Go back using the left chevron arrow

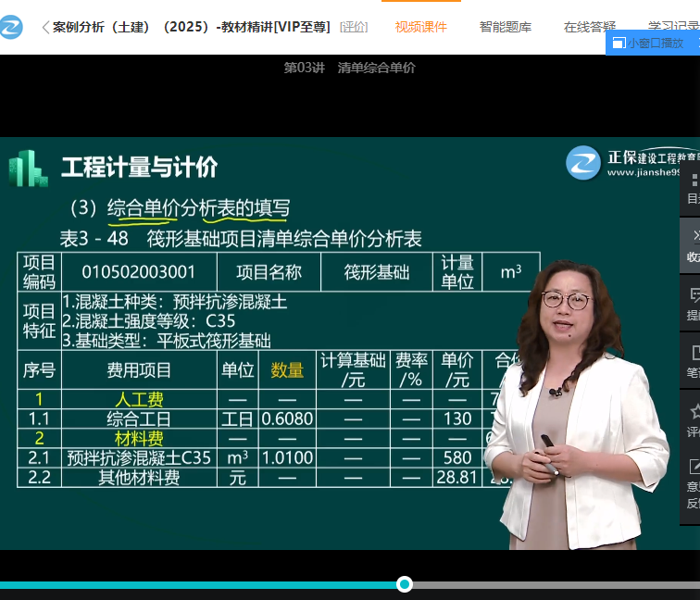coord(45,28)
